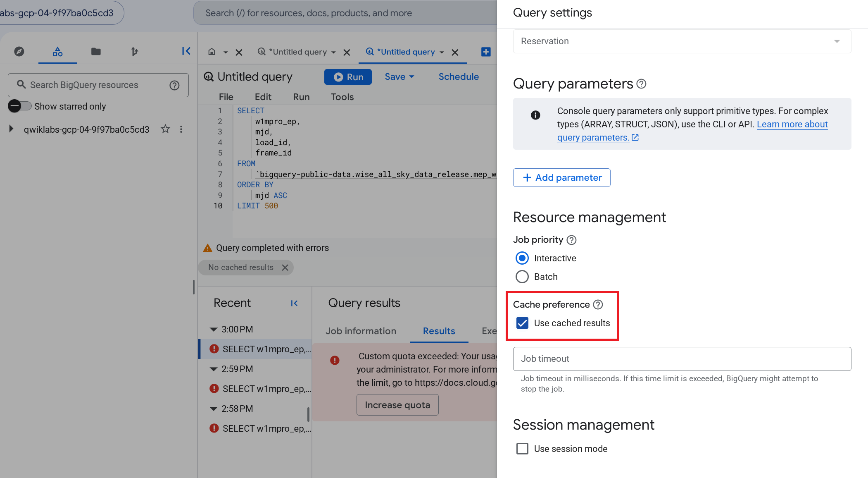Open help for Cache preference
868x478 pixels.
(598, 305)
